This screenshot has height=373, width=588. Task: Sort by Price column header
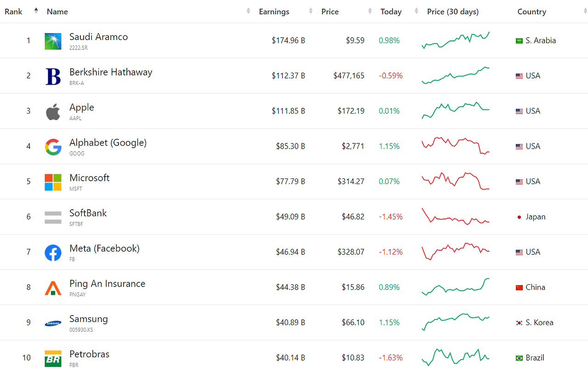click(x=330, y=12)
